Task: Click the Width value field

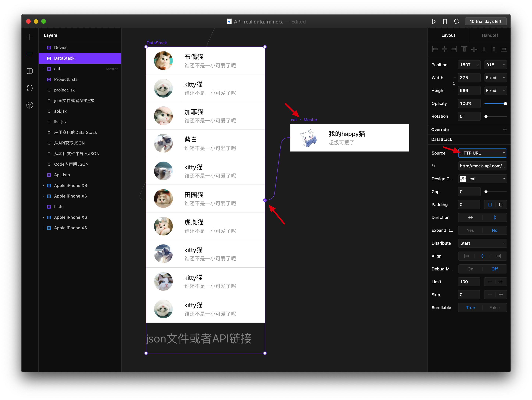Action: (469, 78)
